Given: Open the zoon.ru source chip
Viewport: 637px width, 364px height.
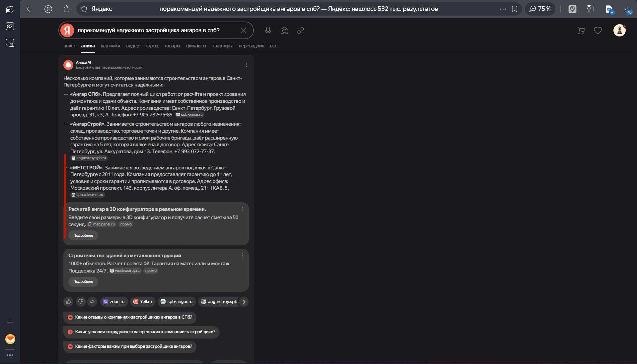Looking at the screenshot, I should (x=114, y=302).
